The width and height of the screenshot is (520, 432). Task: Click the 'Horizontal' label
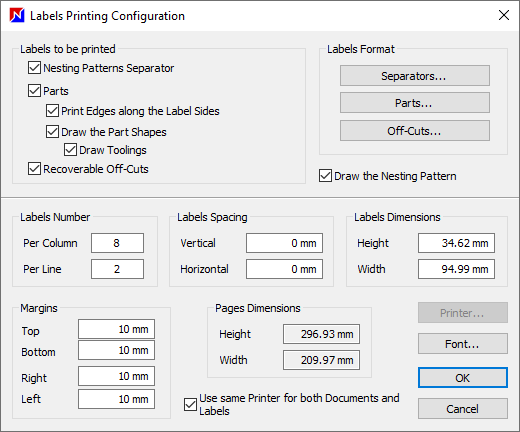pyautogui.click(x=204, y=269)
